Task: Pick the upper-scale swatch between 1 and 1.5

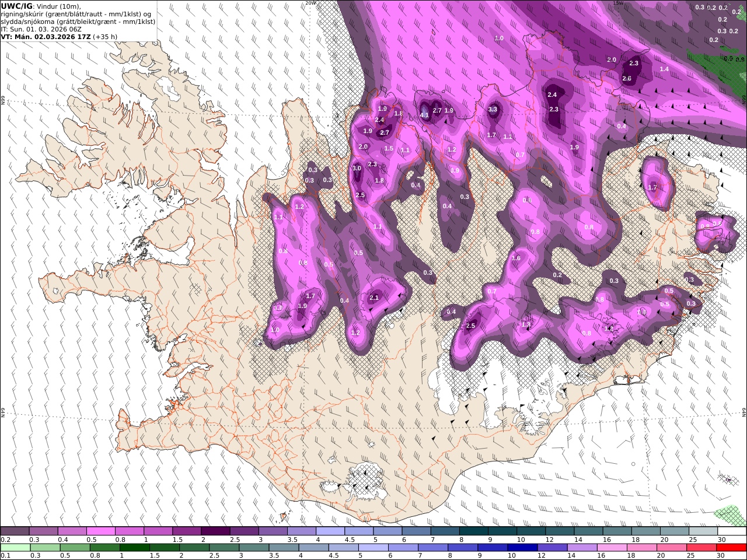Action: tap(158, 531)
